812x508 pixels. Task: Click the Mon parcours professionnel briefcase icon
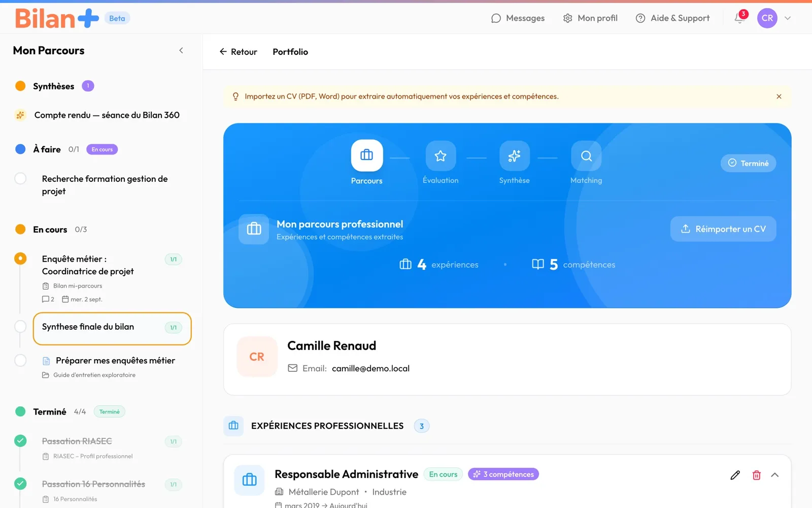point(254,229)
